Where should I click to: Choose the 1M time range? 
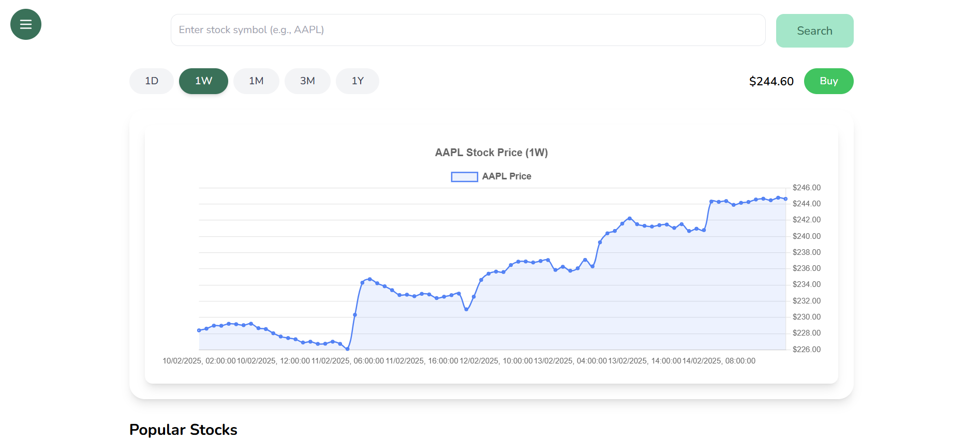click(256, 81)
